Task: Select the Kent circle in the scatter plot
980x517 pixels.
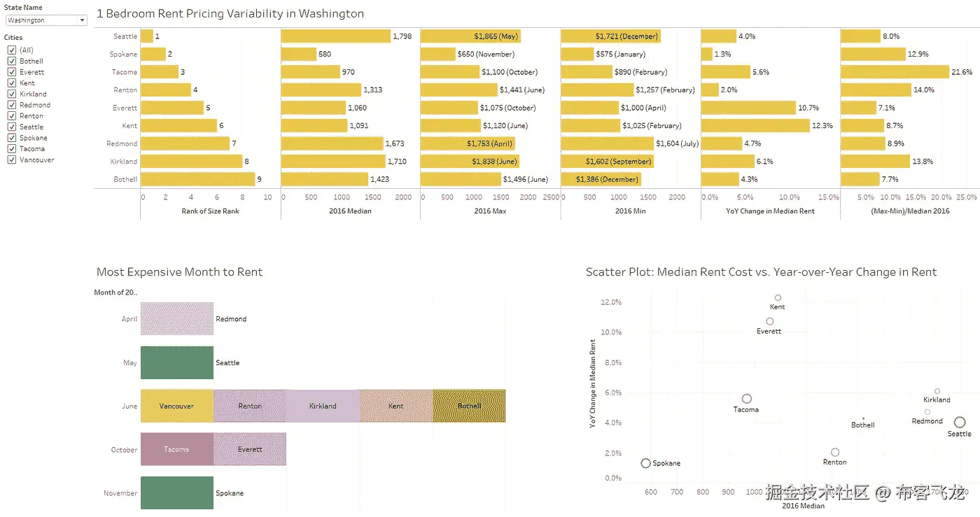Action: pyautogui.click(x=778, y=298)
